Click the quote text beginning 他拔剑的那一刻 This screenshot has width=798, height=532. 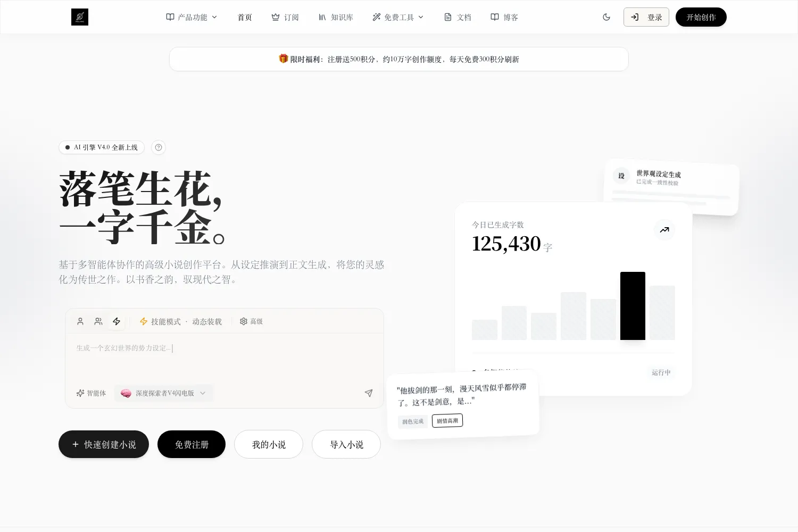click(462, 395)
